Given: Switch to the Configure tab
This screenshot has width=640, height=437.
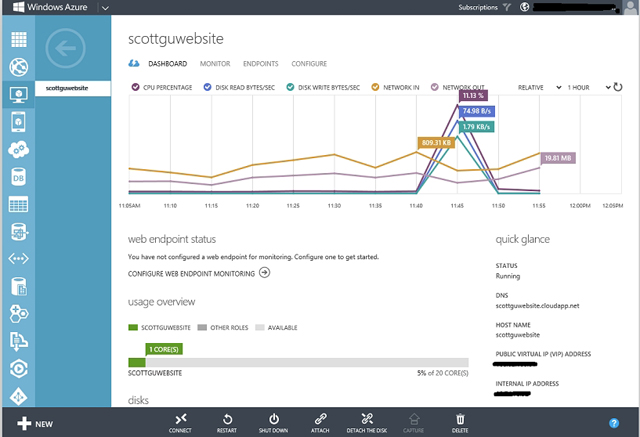Looking at the screenshot, I should pyautogui.click(x=309, y=64).
